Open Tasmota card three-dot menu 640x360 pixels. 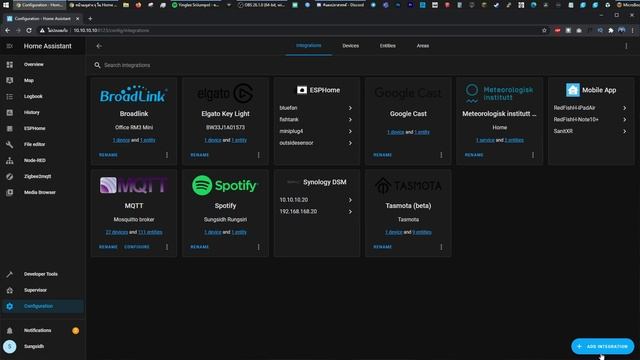(x=441, y=247)
